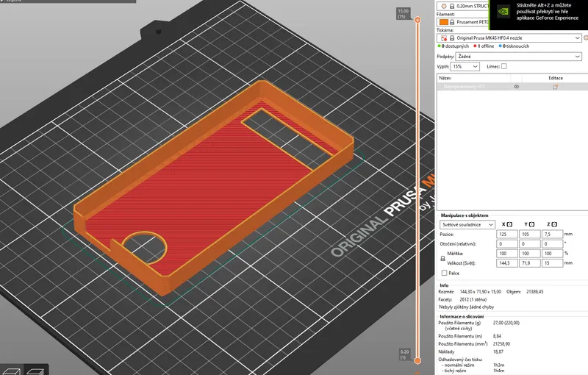Hide the object with the eye icon

517,87
